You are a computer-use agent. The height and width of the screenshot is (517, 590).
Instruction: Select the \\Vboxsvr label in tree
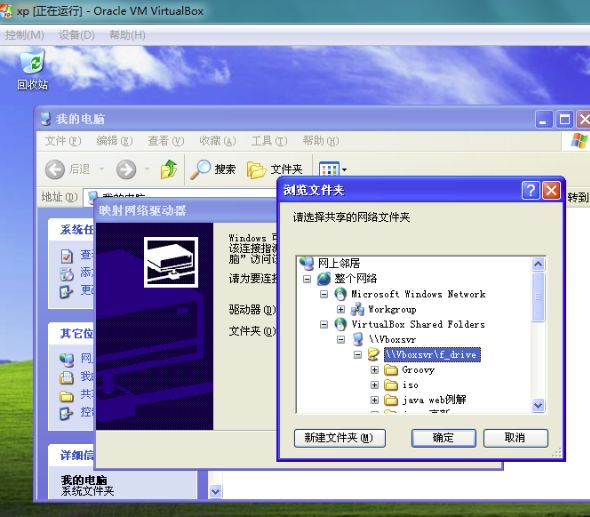coord(392,339)
